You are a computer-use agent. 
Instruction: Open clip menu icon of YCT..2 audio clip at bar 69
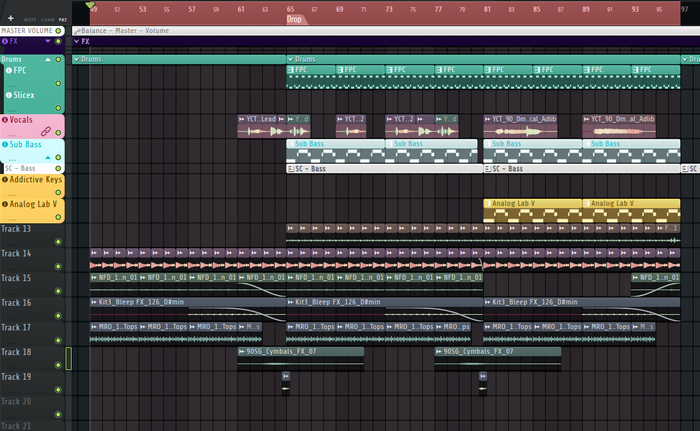pyautogui.click(x=340, y=119)
